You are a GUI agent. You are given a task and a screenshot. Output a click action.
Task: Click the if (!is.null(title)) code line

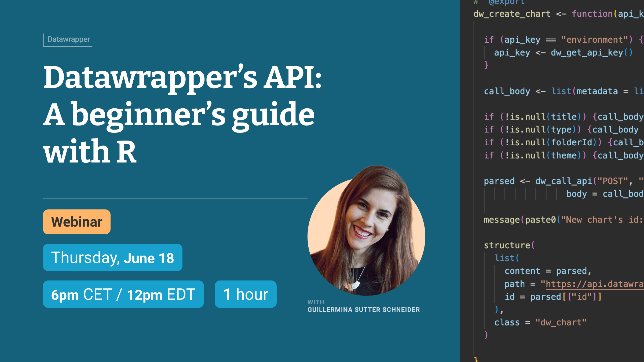(564, 117)
